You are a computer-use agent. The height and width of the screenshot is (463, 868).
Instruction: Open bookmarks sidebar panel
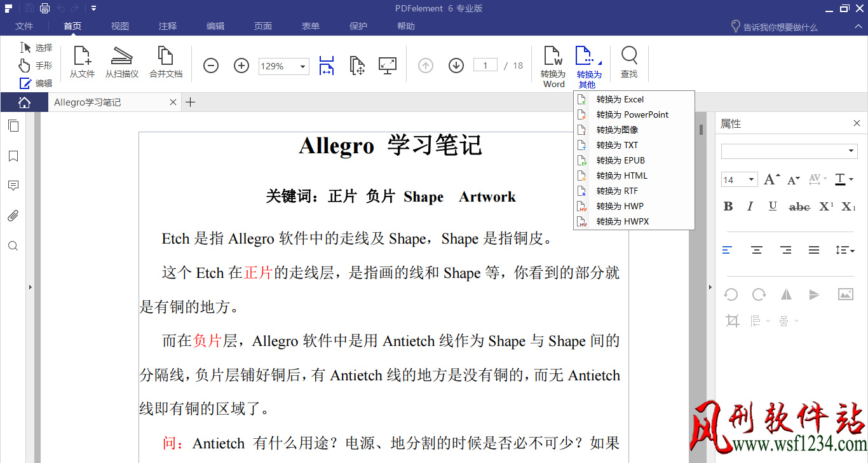click(13, 156)
